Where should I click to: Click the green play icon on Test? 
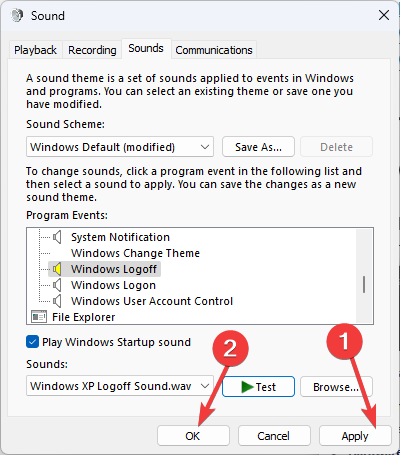click(247, 387)
